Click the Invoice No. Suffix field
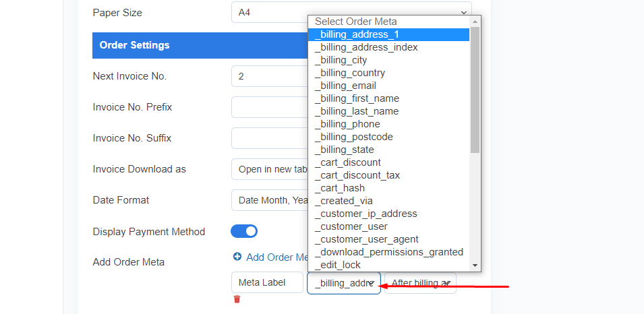644x314 pixels. point(270,138)
